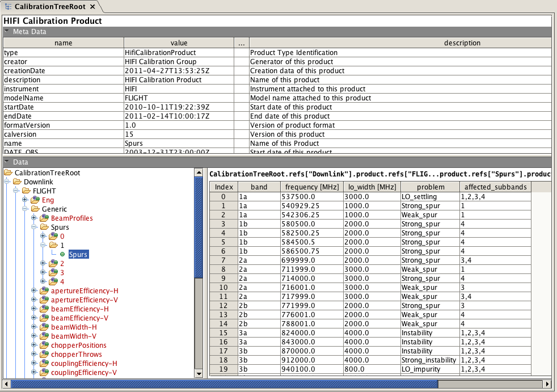
Task: Sort table by problem column header
Action: 431,187
